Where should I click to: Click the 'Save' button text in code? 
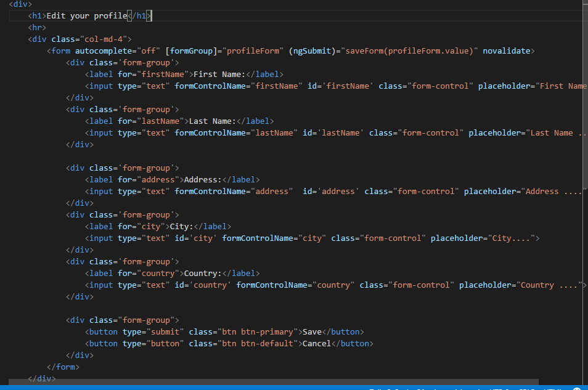point(312,332)
